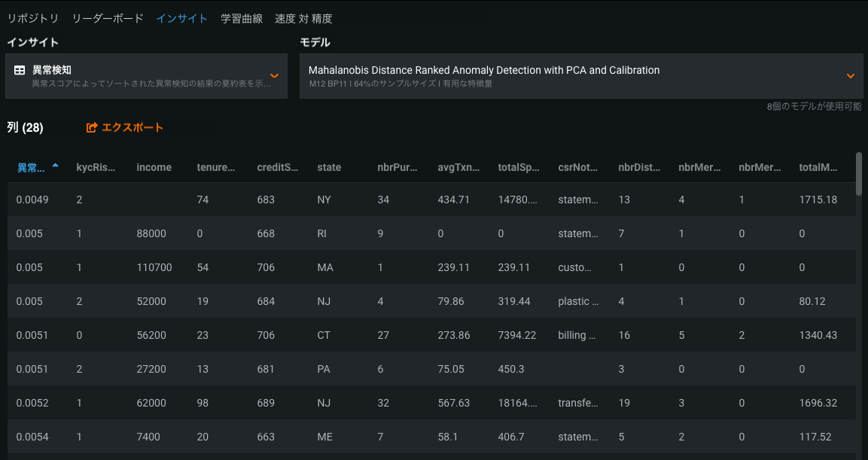Select the インサイト tab
Image resolution: width=868 pixels, height=460 pixels.
(x=182, y=18)
